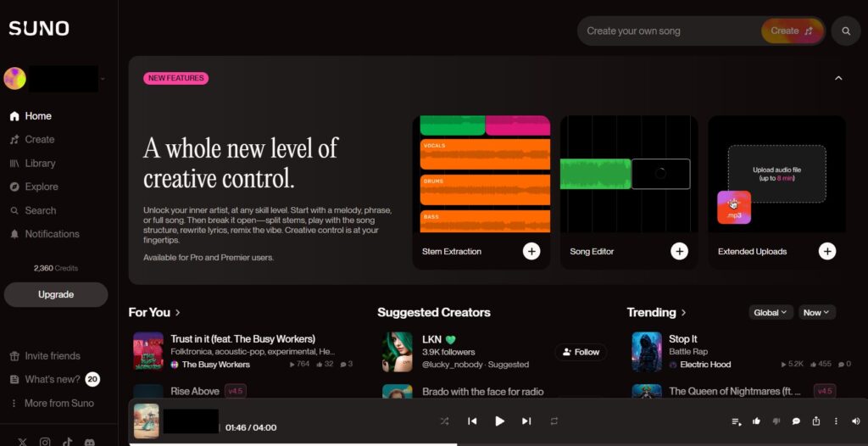Play the current track
The width and height of the screenshot is (868, 446).
499,421
